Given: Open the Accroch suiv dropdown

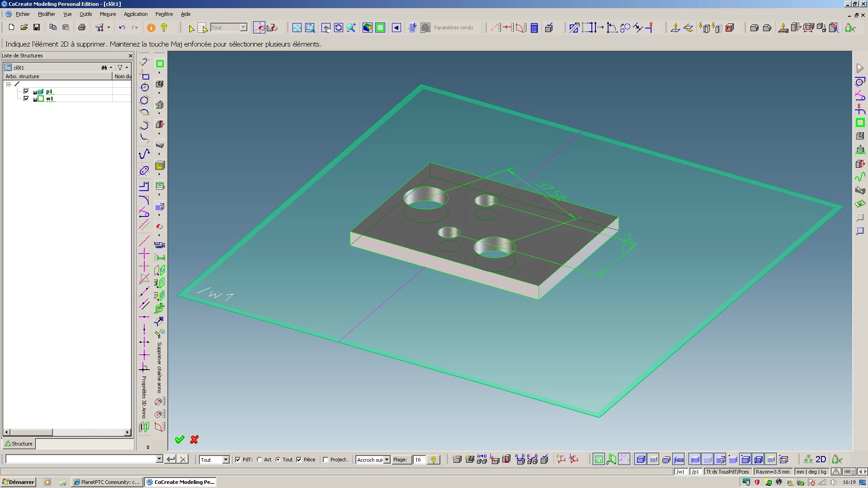Looking at the screenshot, I should coord(387,460).
